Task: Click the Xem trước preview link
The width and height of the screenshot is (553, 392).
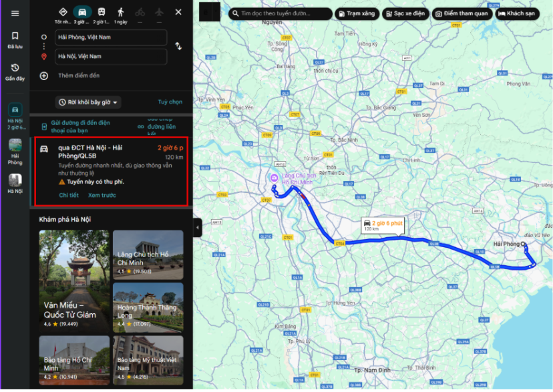Action: click(x=102, y=195)
